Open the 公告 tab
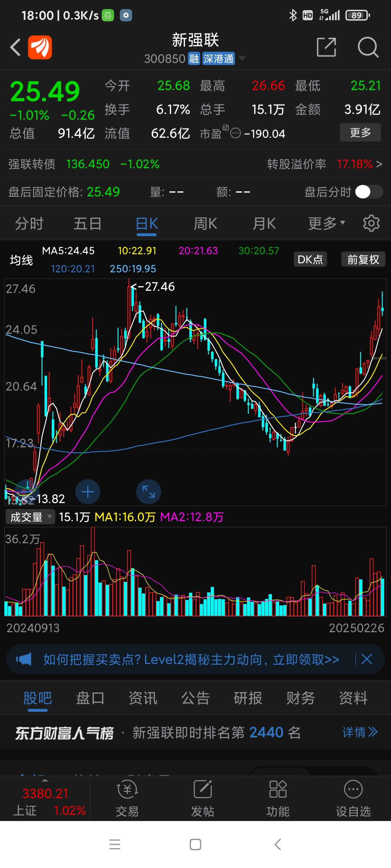Viewport: 391px width, 868px height. tap(195, 698)
